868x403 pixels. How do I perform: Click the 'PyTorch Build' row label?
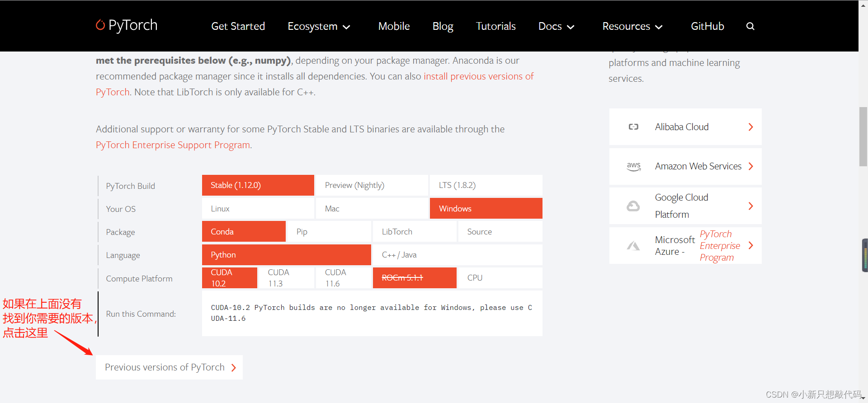click(130, 186)
